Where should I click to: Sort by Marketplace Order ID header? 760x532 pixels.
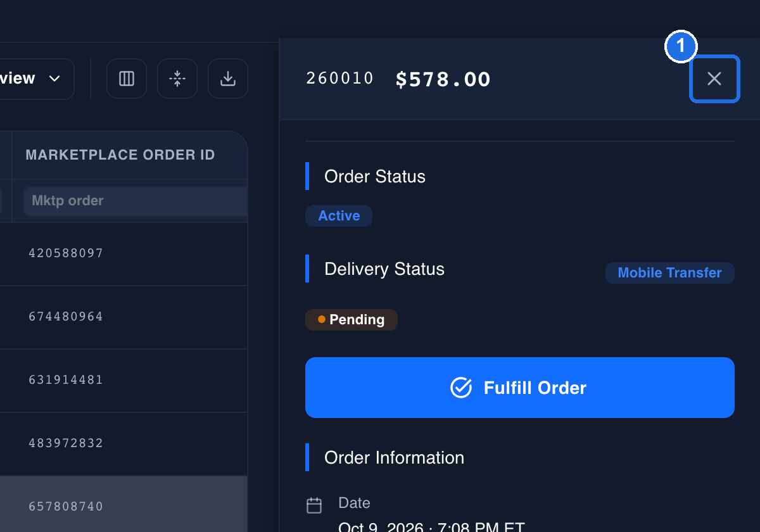120,155
